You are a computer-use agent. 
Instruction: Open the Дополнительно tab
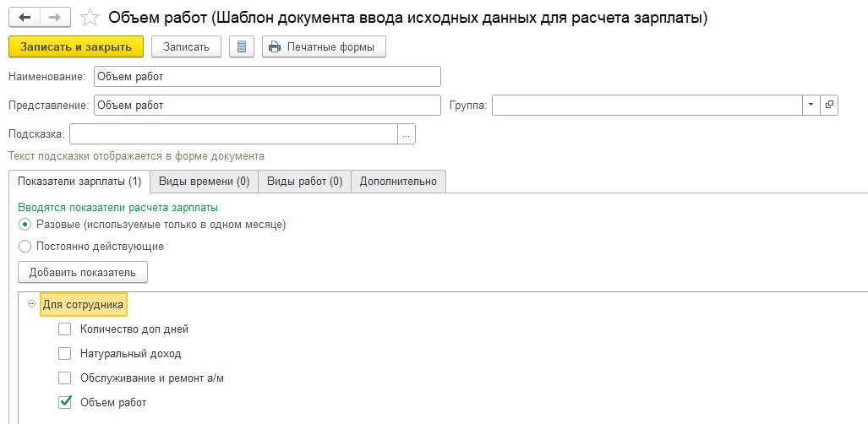(399, 182)
